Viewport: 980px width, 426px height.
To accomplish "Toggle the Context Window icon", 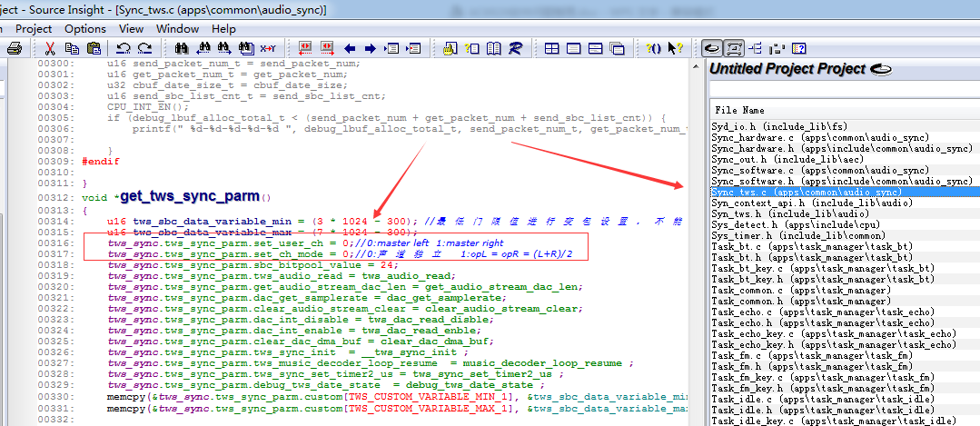I will (x=734, y=48).
